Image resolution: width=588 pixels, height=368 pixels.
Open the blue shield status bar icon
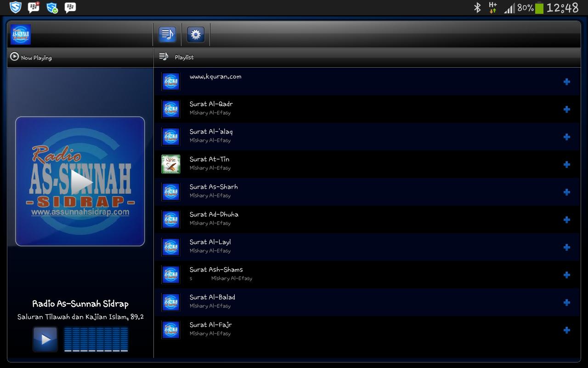(x=16, y=7)
